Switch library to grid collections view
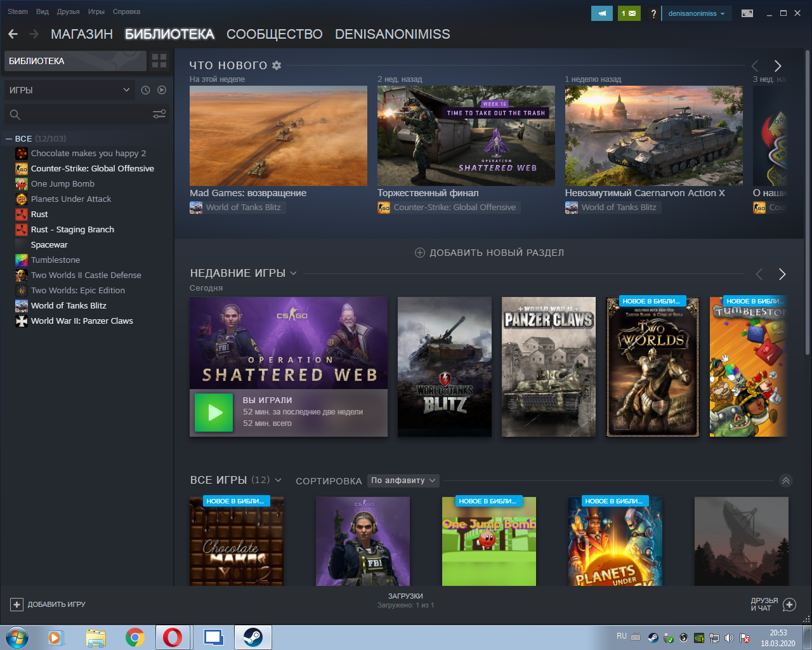The height and width of the screenshot is (650, 812). pyautogui.click(x=159, y=61)
